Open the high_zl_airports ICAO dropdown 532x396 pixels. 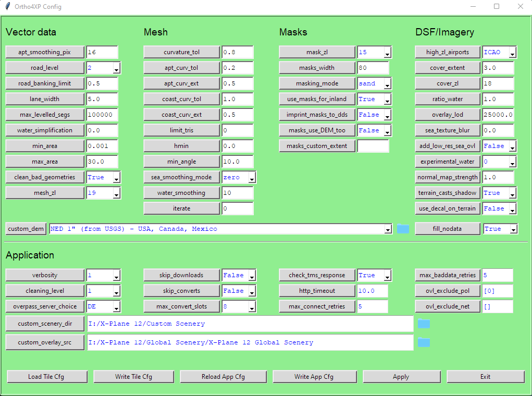point(512,52)
